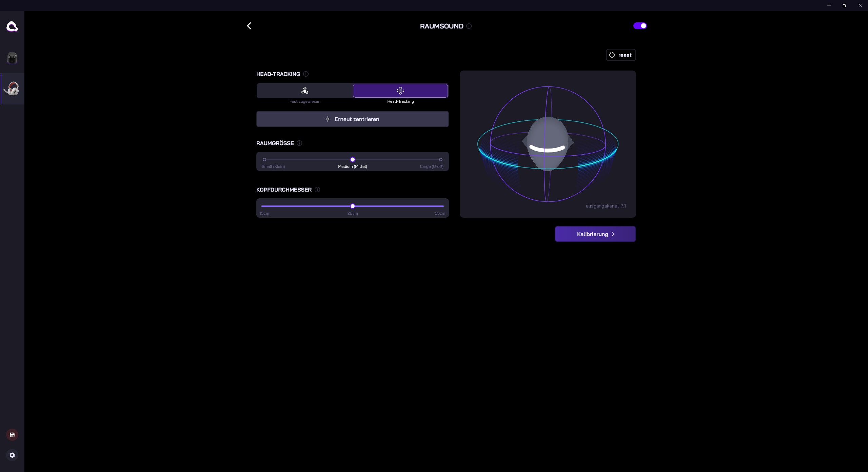Open Head-Tracking info icon
The height and width of the screenshot is (472, 868).
[306, 74]
